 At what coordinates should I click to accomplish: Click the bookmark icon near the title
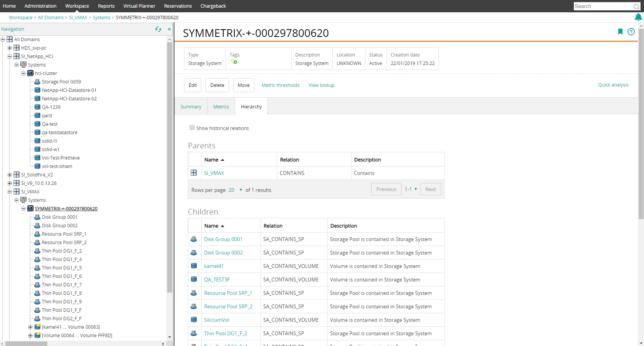point(620,32)
